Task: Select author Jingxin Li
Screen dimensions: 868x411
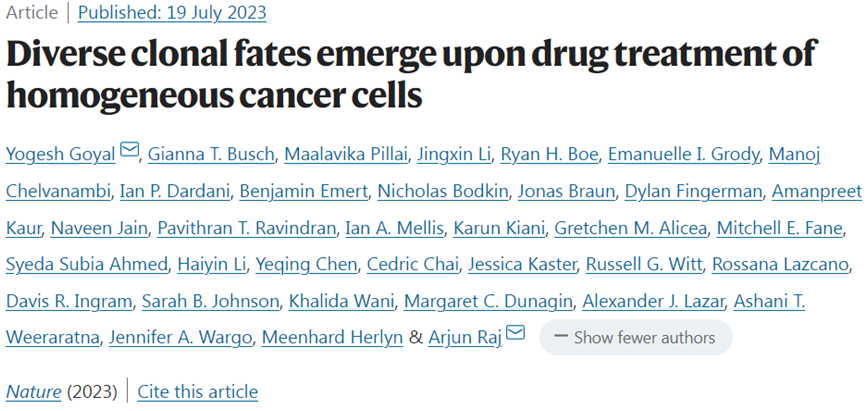Action: point(454,155)
